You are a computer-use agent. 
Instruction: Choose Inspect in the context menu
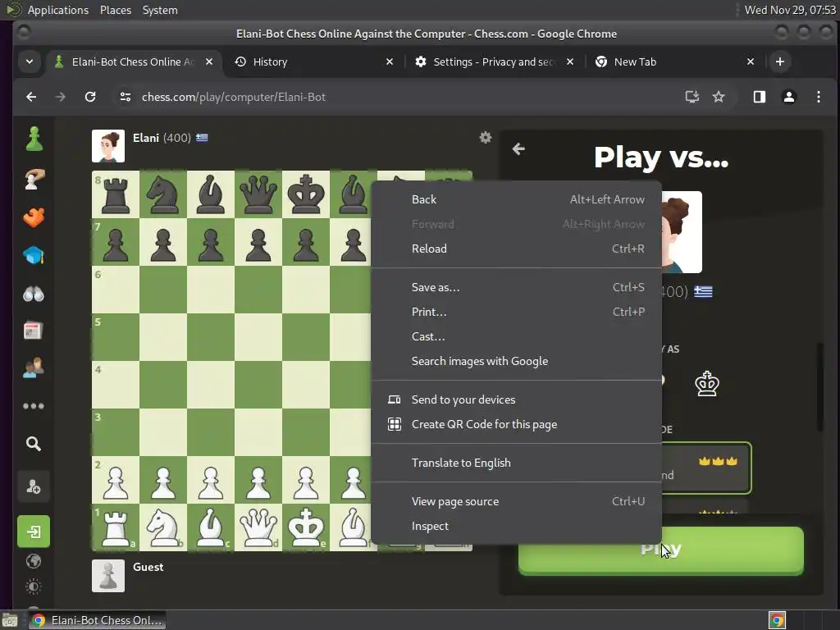point(517,526)
